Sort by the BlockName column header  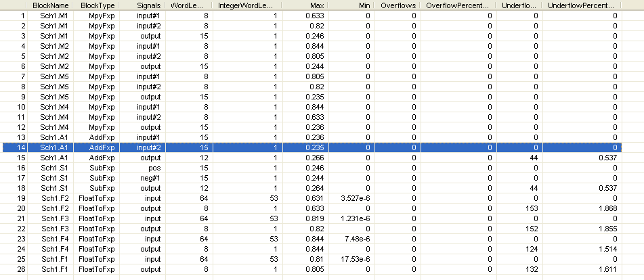(50, 5)
